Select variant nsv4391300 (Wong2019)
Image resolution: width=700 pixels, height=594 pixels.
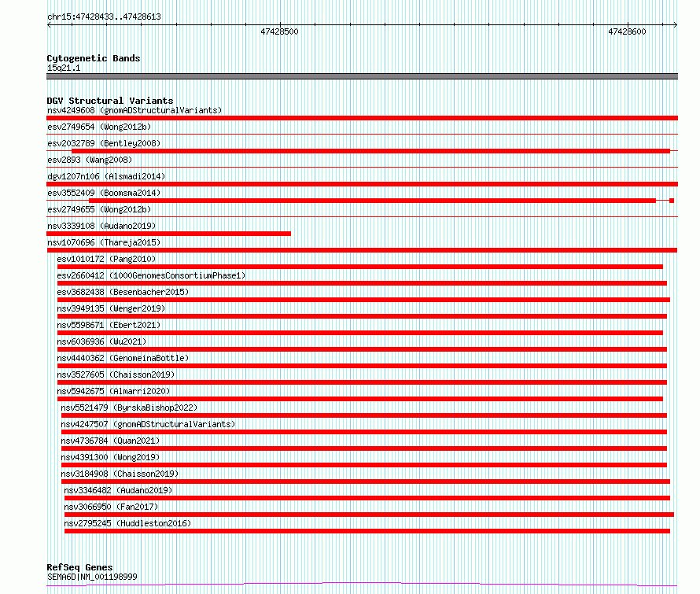[x=110, y=457]
